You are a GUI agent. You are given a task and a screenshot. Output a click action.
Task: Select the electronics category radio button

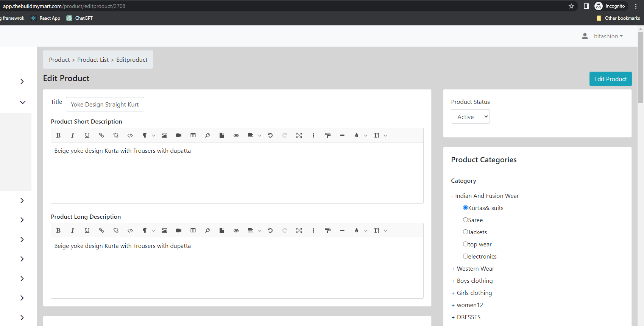(465, 256)
